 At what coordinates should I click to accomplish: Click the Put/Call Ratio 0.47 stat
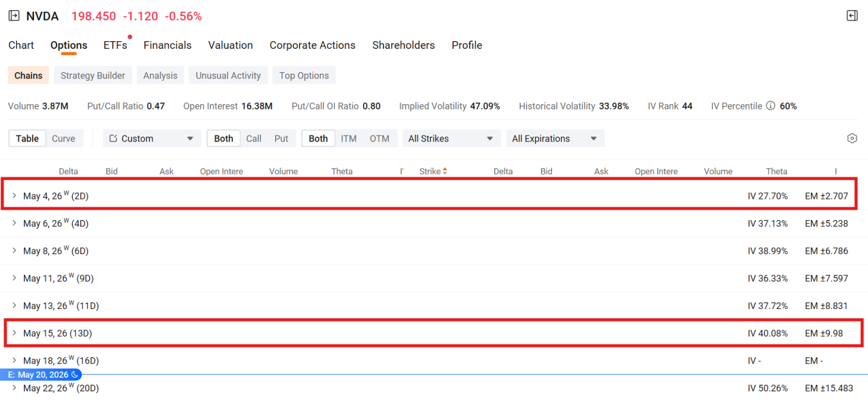tap(126, 106)
